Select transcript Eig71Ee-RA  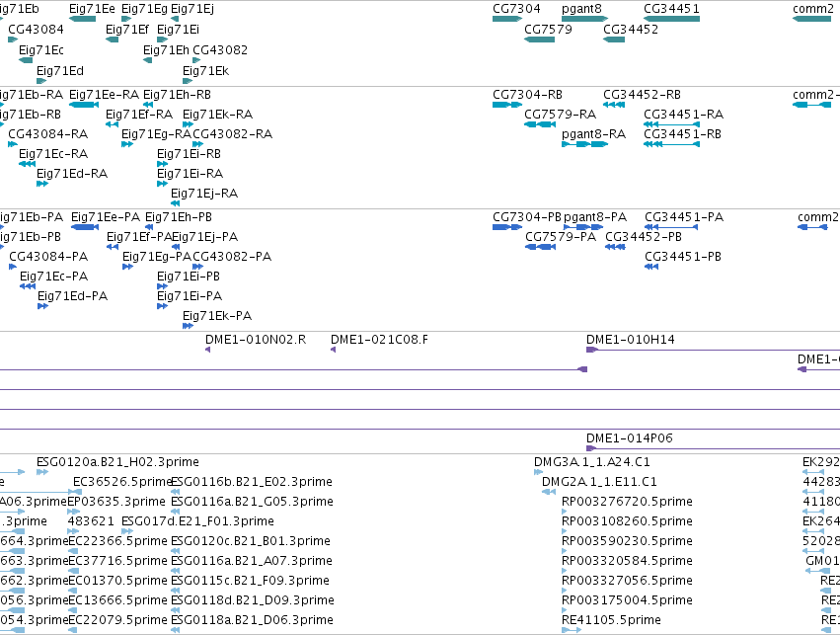coord(104,95)
